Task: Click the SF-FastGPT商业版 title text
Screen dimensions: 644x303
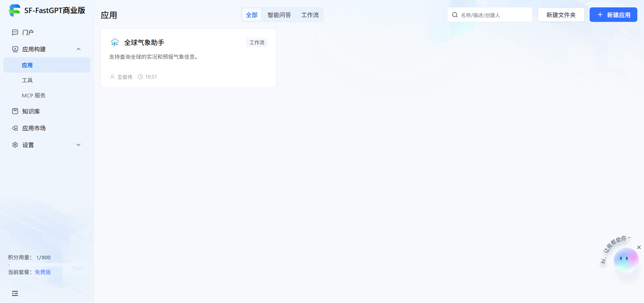Action: point(55,10)
